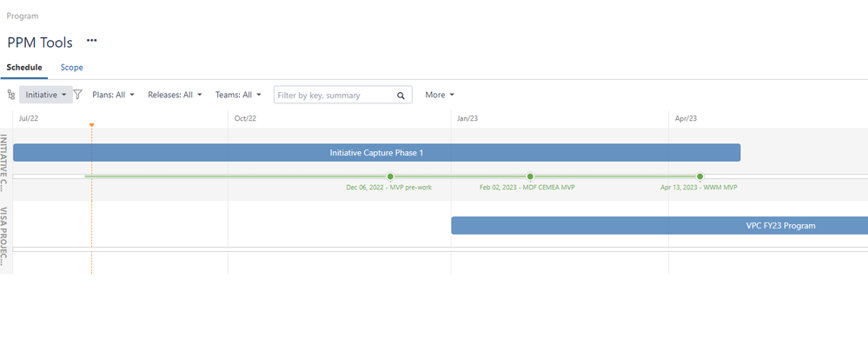Viewport: 868px width, 344px height.
Task: Click the Jan/23 timeline header
Action: [x=467, y=118]
